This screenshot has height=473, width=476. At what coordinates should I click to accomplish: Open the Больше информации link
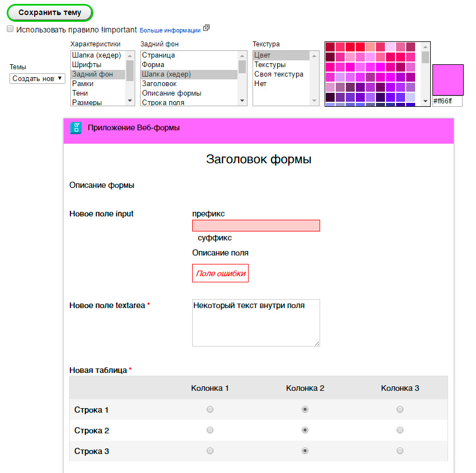(170, 30)
